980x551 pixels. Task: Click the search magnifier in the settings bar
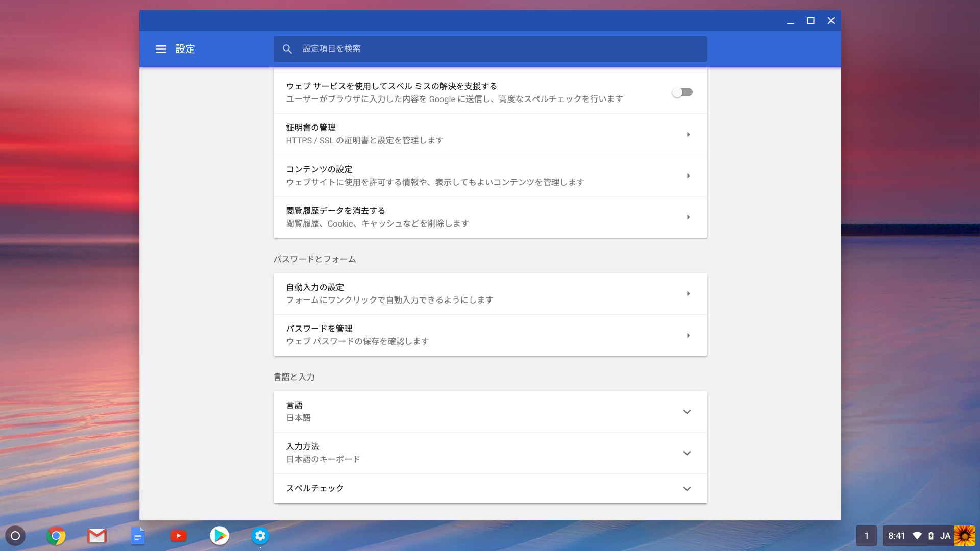click(287, 49)
